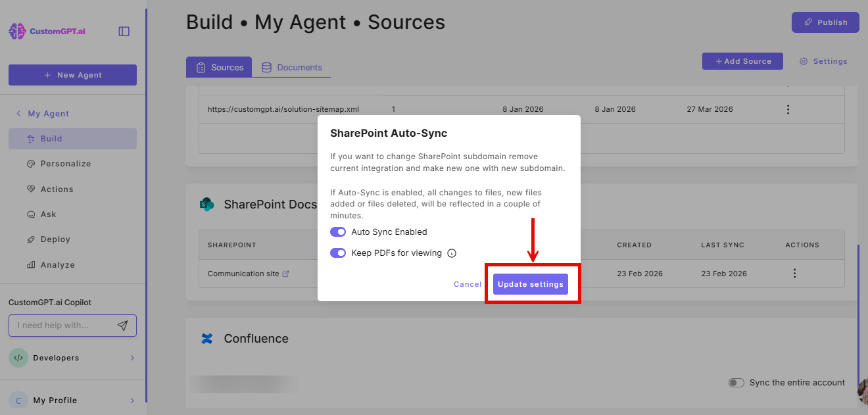Expand the My Profile chevron
The width and height of the screenshot is (868, 415).
[x=132, y=401]
